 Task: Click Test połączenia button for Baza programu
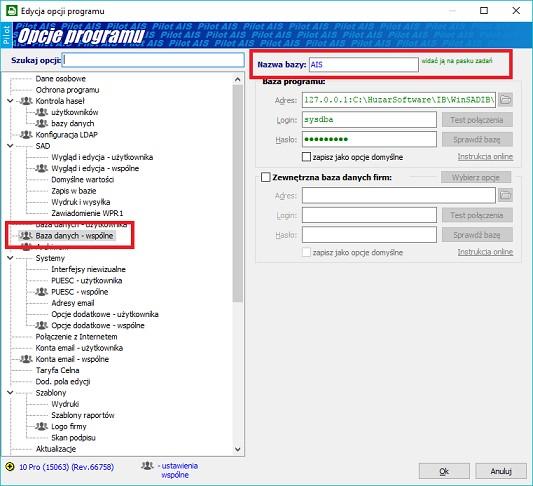pos(477,120)
